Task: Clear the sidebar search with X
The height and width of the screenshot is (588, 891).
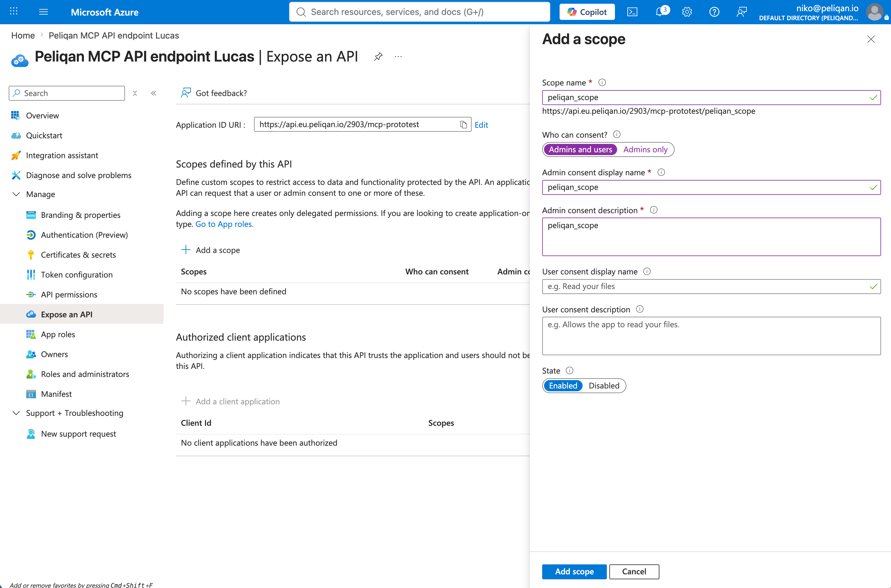Action: point(135,93)
